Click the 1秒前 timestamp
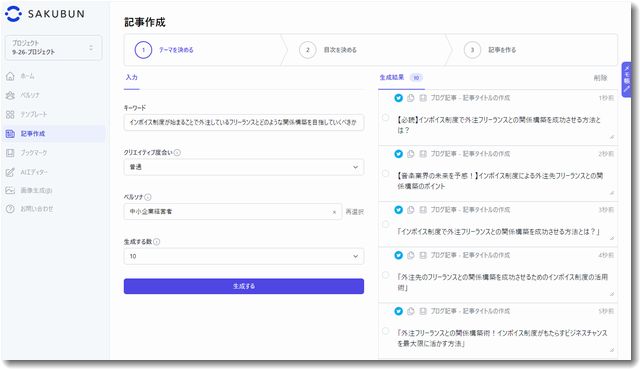The height and width of the screenshot is (369, 640). pos(606,98)
